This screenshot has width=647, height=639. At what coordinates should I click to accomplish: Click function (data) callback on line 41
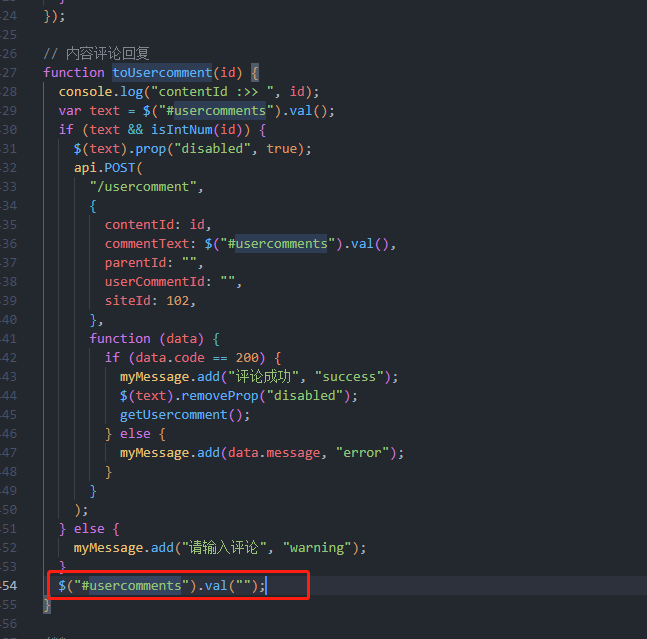pos(147,339)
